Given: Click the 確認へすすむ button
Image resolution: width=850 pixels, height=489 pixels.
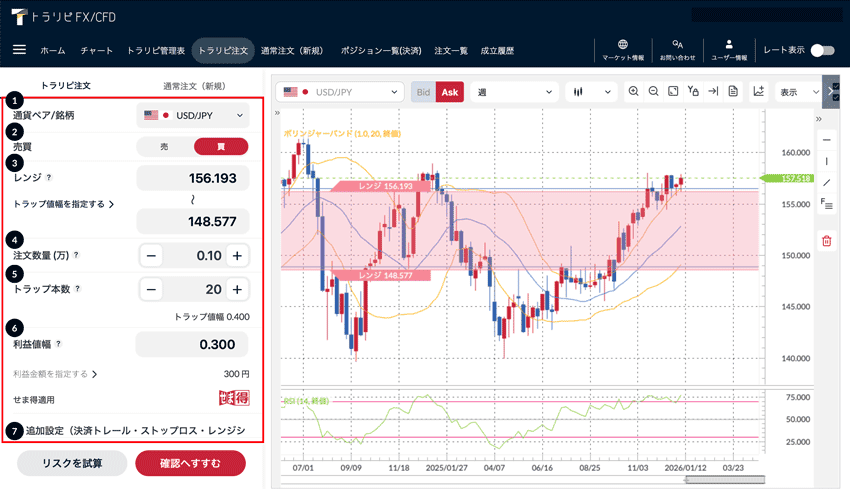Looking at the screenshot, I should click(190, 464).
